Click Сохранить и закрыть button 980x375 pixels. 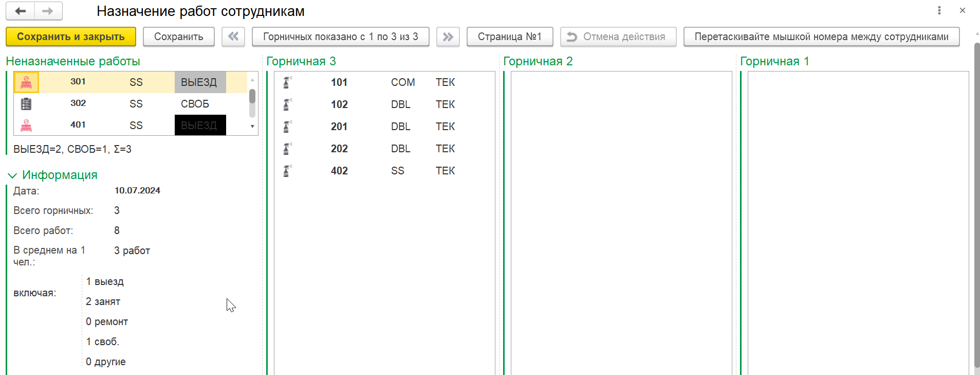71,37
